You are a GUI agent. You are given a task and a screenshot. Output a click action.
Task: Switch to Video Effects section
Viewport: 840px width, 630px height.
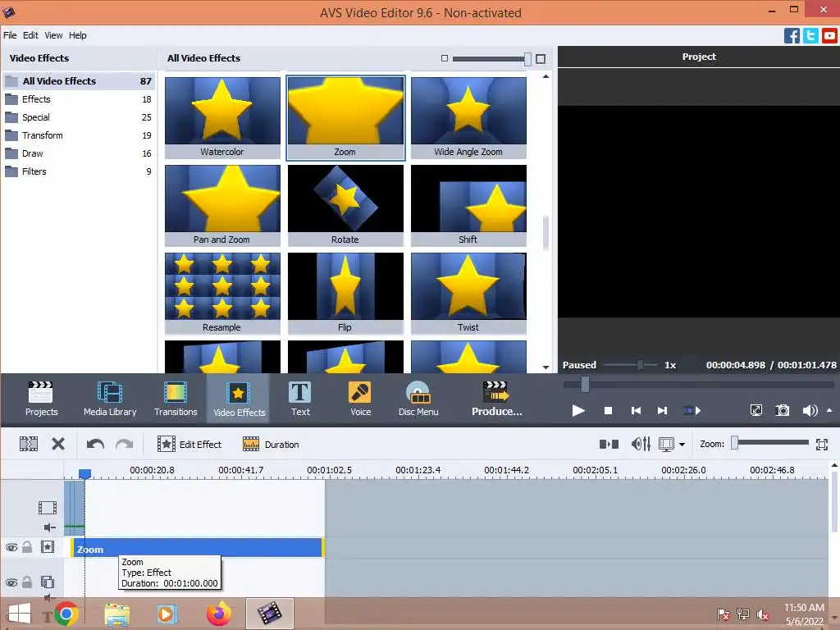(x=239, y=399)
